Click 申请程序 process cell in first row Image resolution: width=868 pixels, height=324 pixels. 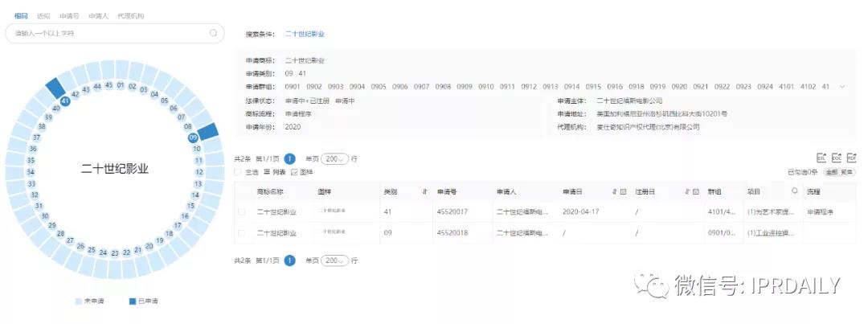[x=821, y=211]
